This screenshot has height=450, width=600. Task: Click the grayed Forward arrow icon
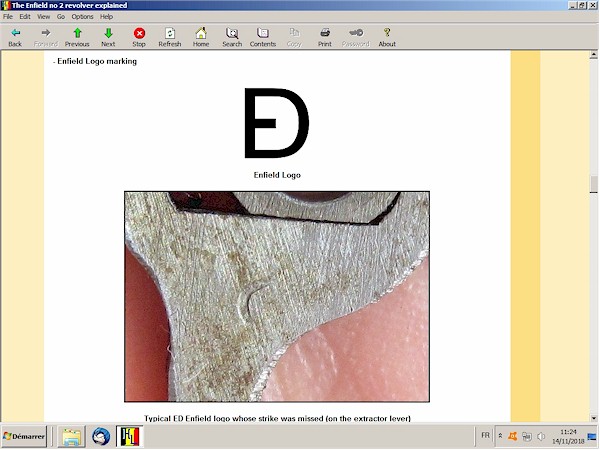tap(46, 33)
